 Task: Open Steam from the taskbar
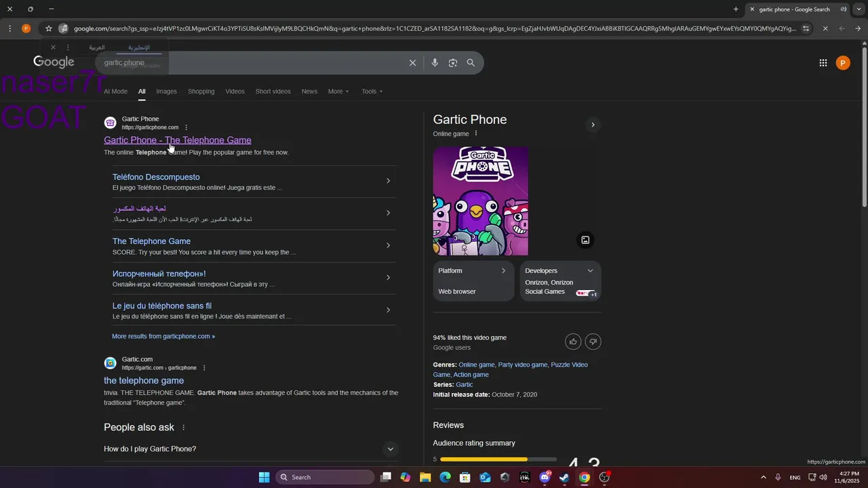coord(564,477)
